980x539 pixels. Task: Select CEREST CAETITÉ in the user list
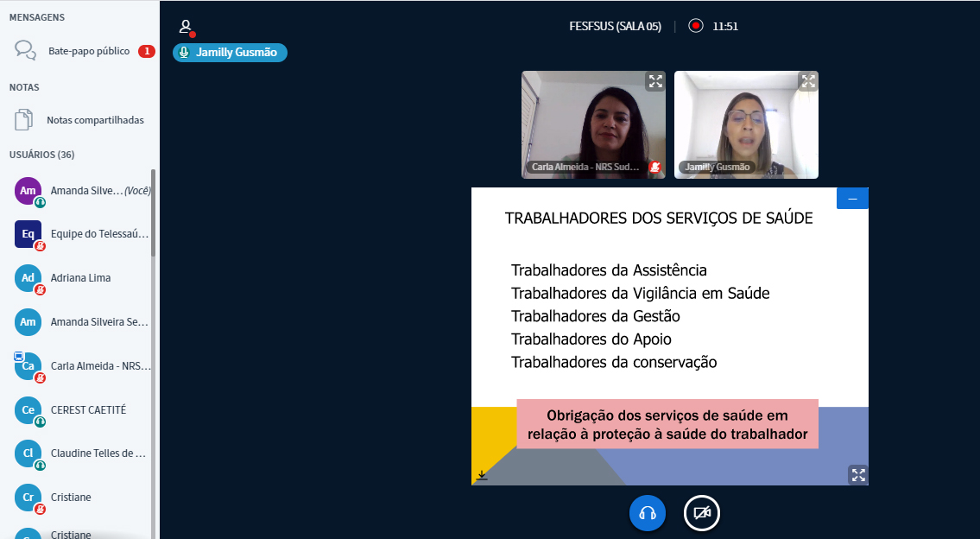click(88, 410)
